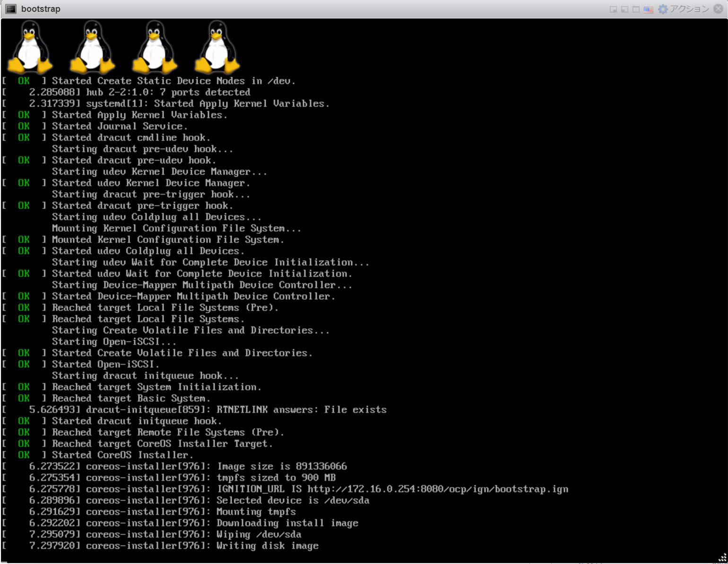Click the terminal icon next to the bootstrap title

(x=11, y=9)
